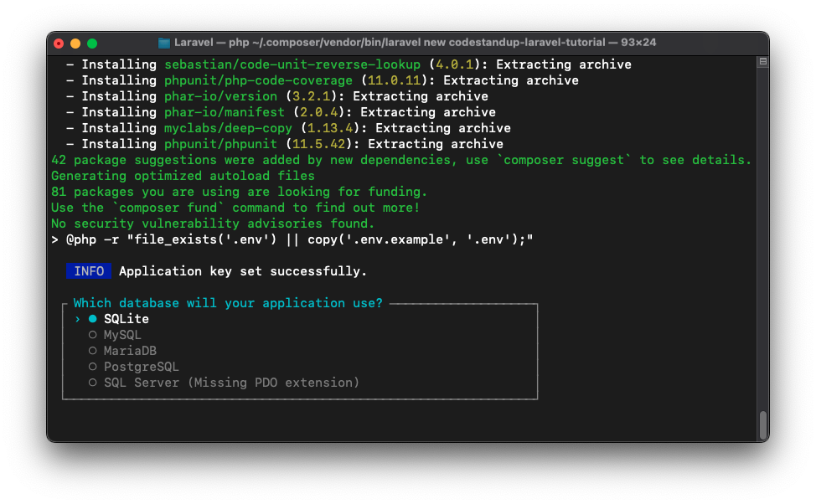Click the red close window button
Image resolution: width=816 pixels, height=504 pixels.
click(x=59, y=43)
